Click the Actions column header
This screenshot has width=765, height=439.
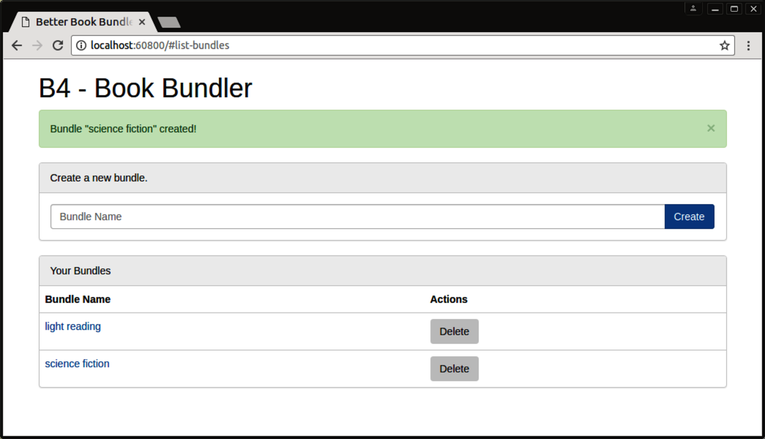pos(448,299)
